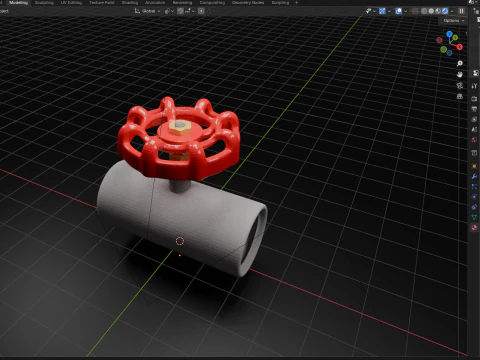Image resolution: width=480 pixels, height=360 pixels.
Task: Click negative Y dot on navigation gizmo
Action: click(443, 50)
